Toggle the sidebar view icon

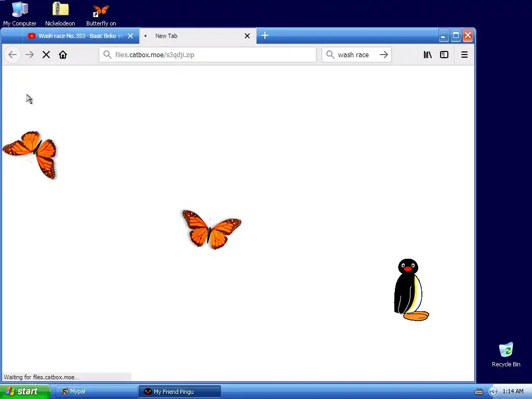click(x=444, y=55)
